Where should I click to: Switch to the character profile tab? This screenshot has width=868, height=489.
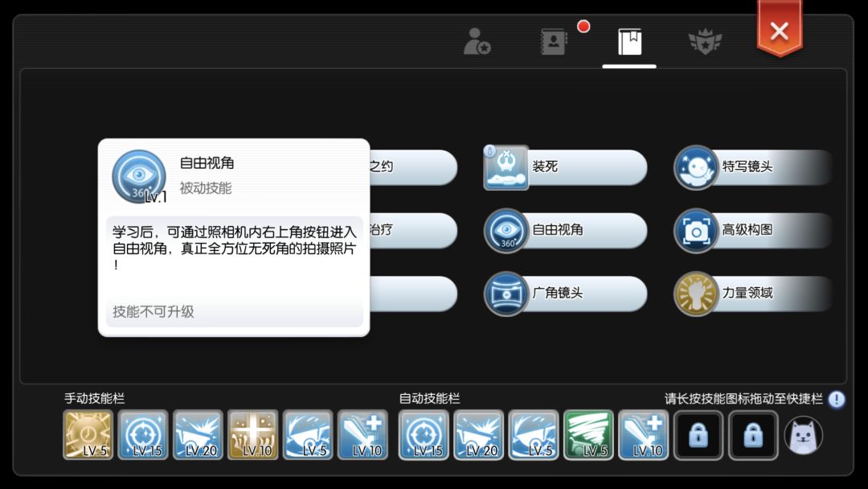[x=477, y=42]
